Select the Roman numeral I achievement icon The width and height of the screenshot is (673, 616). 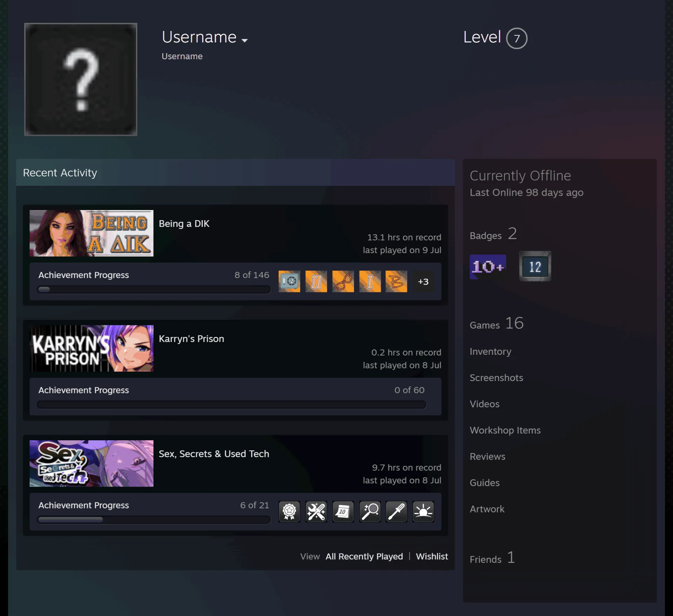point(370,281)
